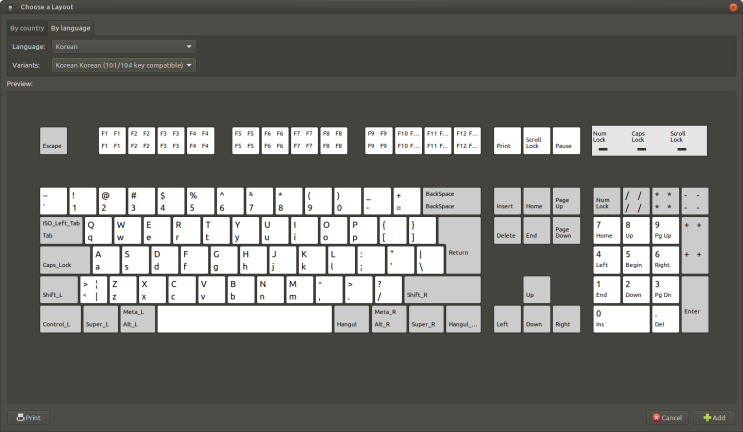The width and height of the screenshot is (743, 432).
Task: Click the Hangul key beside the space bar
Action: point(352,319)
